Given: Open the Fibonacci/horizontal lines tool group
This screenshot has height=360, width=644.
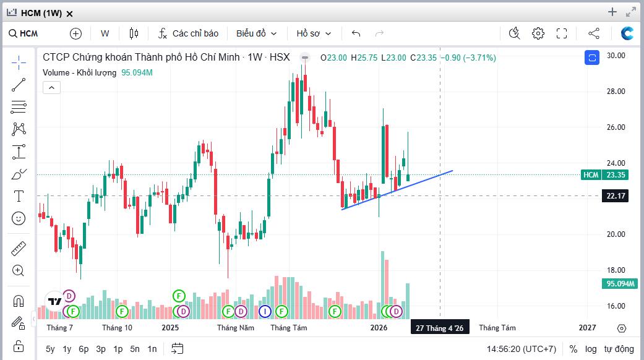Looking at the screenshot, I should [19, 107].
